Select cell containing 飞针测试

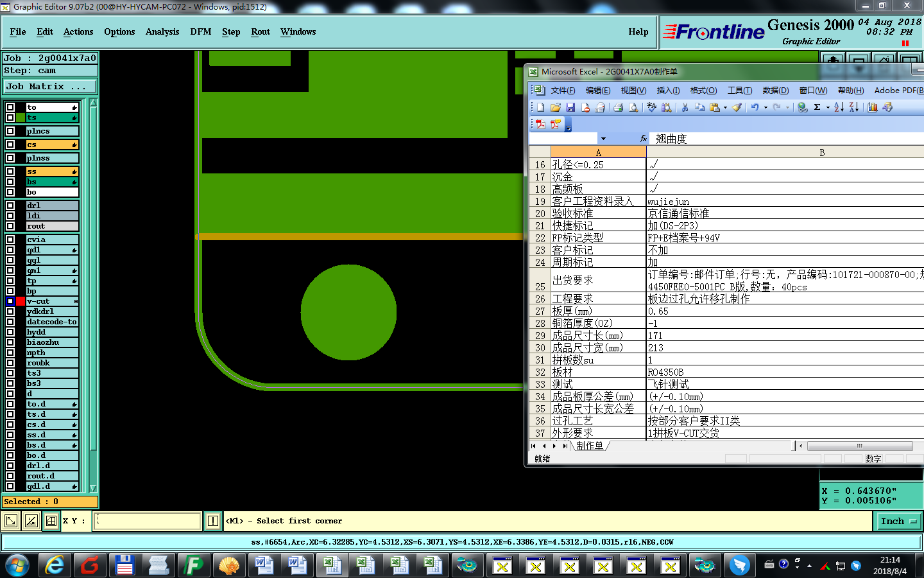(x=785, y=384)
